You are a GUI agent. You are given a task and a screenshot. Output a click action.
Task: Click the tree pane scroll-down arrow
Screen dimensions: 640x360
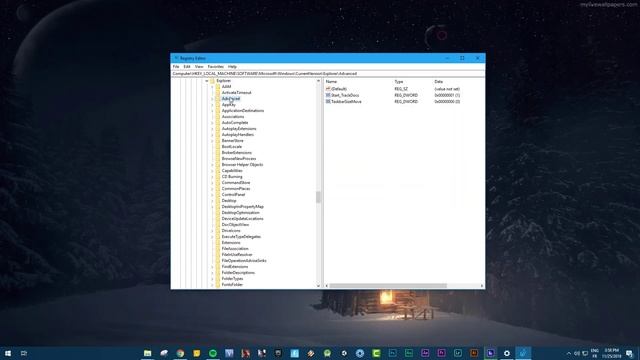click(318, 286)
